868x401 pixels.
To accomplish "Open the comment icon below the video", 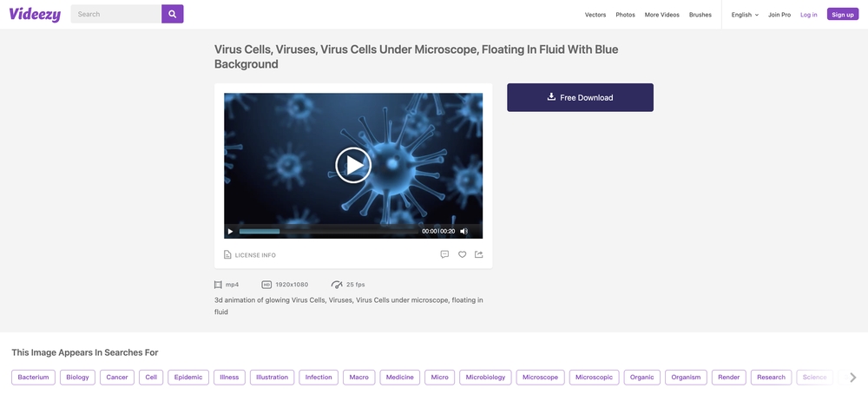I will pyautogui.click(x=444, y=254).
